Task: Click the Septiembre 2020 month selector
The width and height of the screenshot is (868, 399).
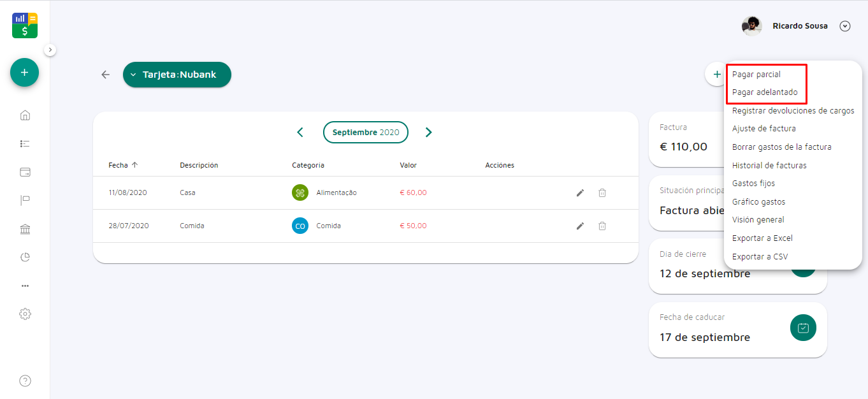Action: point(366,132)
